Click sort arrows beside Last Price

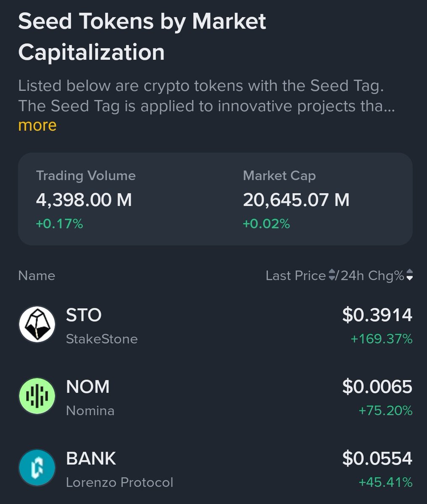click(x=332, y=276)
